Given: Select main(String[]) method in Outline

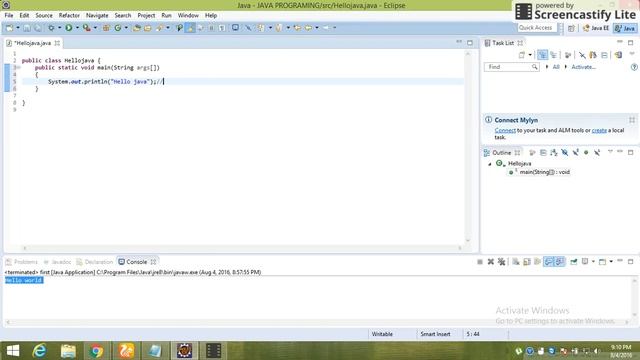Looking at the screenshot, I should coord(539,172).
